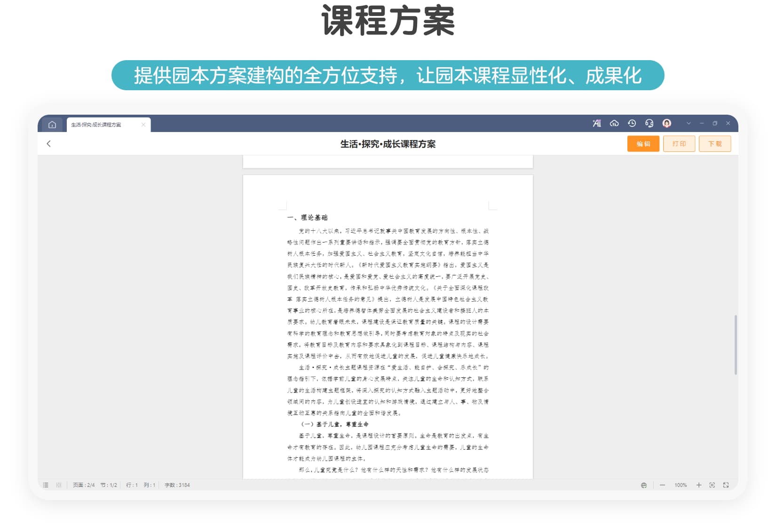The height and width of the screenshot is (532, 776).
Task: Click the fit-to-page icon in status bar
Action: coord(713,485)
